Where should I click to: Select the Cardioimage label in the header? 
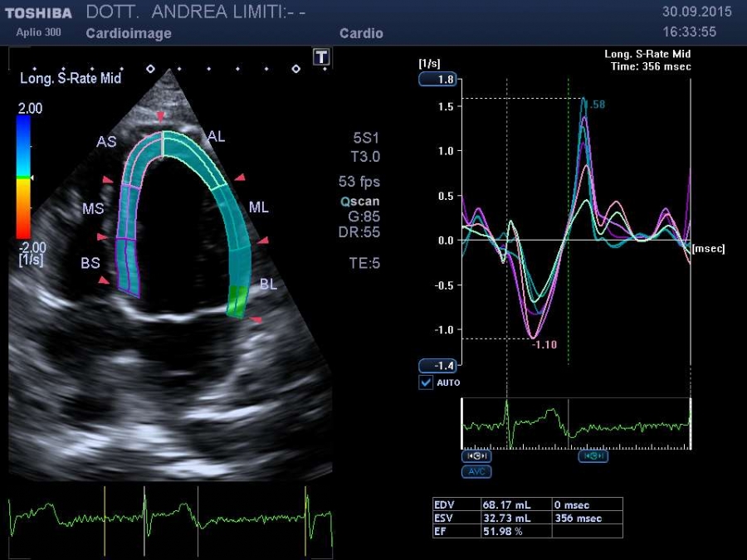(129, 33)
